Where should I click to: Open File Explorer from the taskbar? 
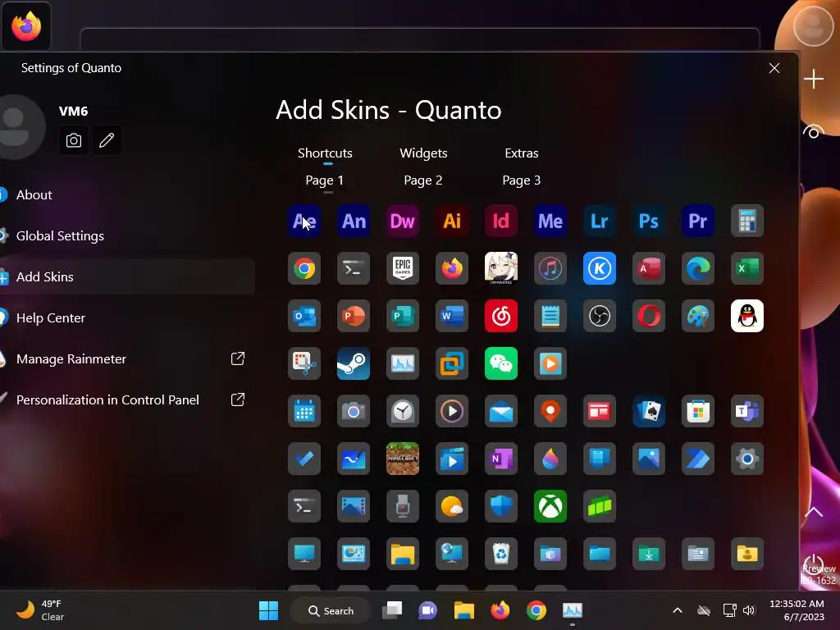(x=464, y=610)
